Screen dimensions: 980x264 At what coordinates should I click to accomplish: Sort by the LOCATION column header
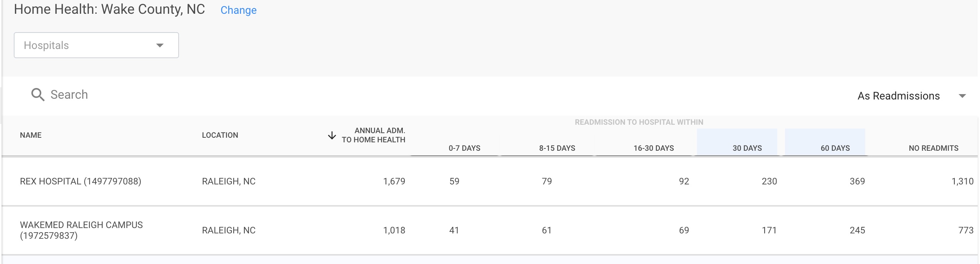pos(220,135)
